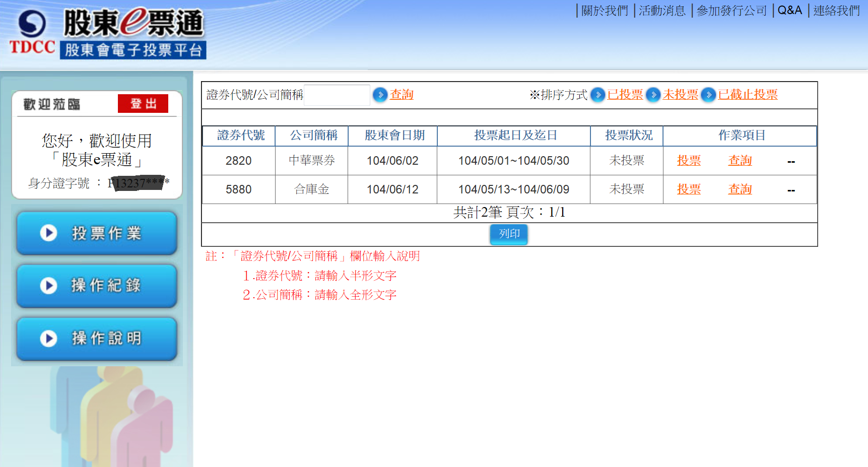Select the 合庫金 company name cell
The image size is (868, 467).
coord(312,189)
